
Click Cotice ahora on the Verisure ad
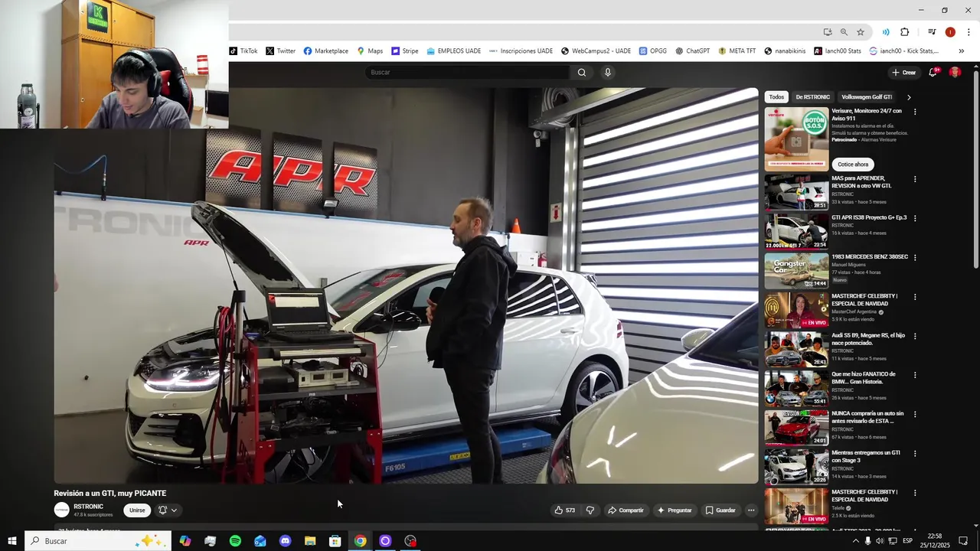point(853,165)
